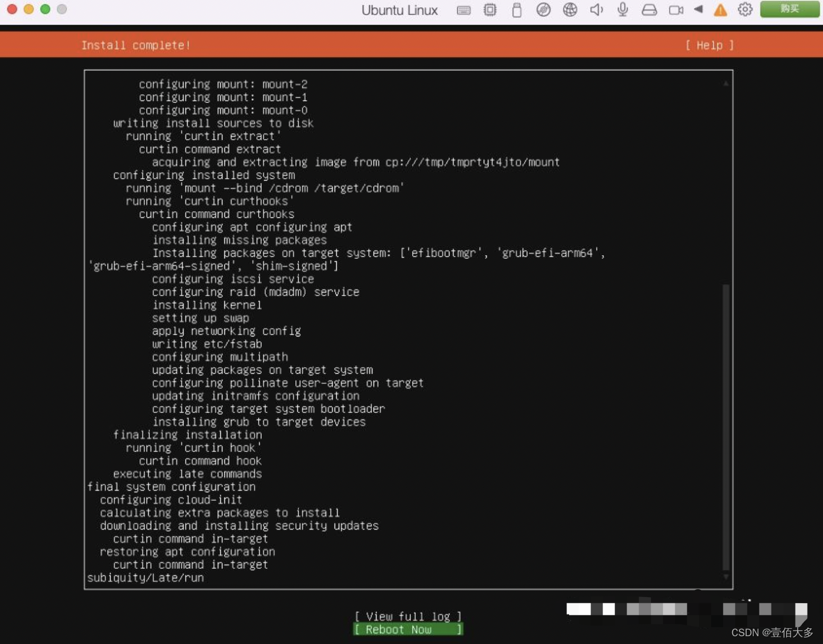
Task: Click the log line 'configuring cloud-init'
Action: point(171,500)
